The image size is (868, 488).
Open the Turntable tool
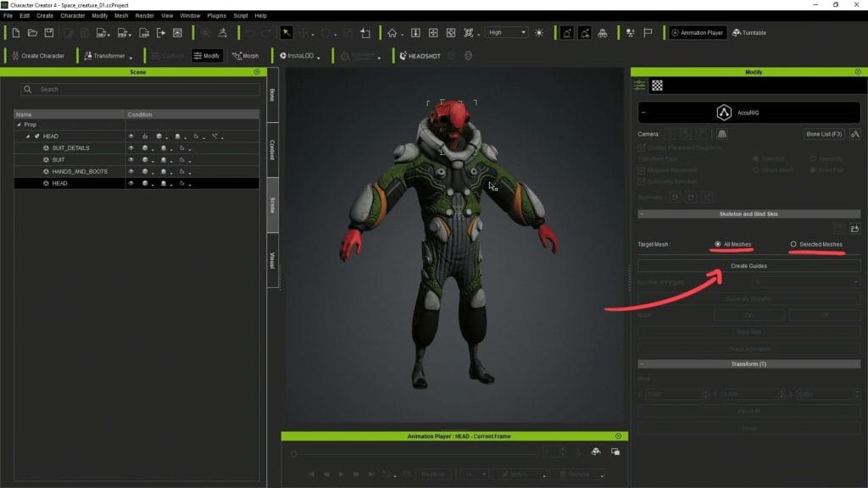748,33
